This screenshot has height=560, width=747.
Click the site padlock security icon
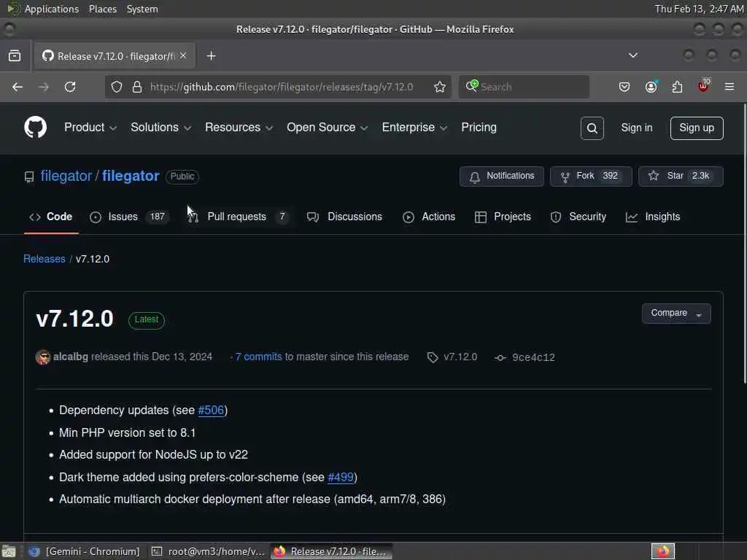(136, 87)
